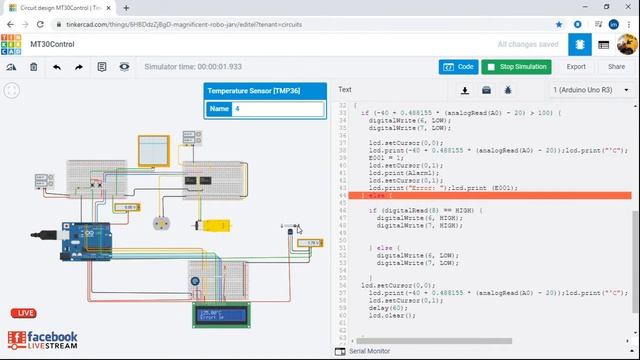The height and width of the screenshot is (360, 640).
Task: Switch to component list view
Action: [x=604, y=44]
